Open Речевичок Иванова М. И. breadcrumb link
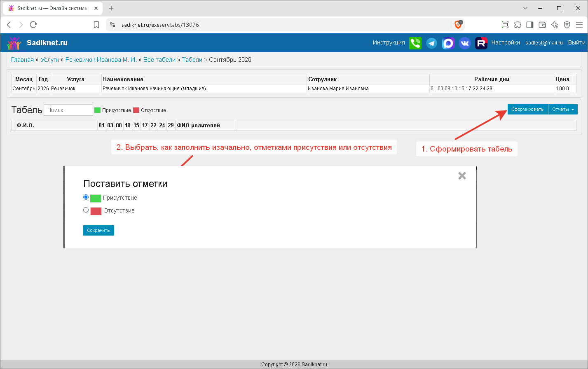Screen dimensions: 588x369 coord(101,60)
